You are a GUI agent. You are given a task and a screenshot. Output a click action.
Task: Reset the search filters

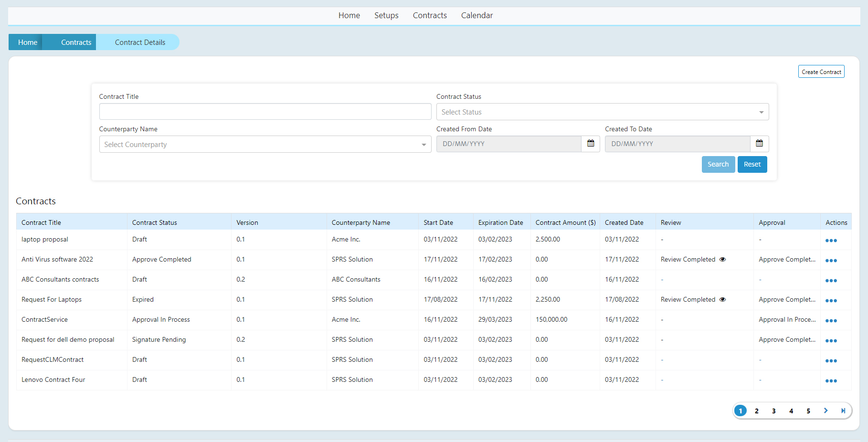click(752, 164)
